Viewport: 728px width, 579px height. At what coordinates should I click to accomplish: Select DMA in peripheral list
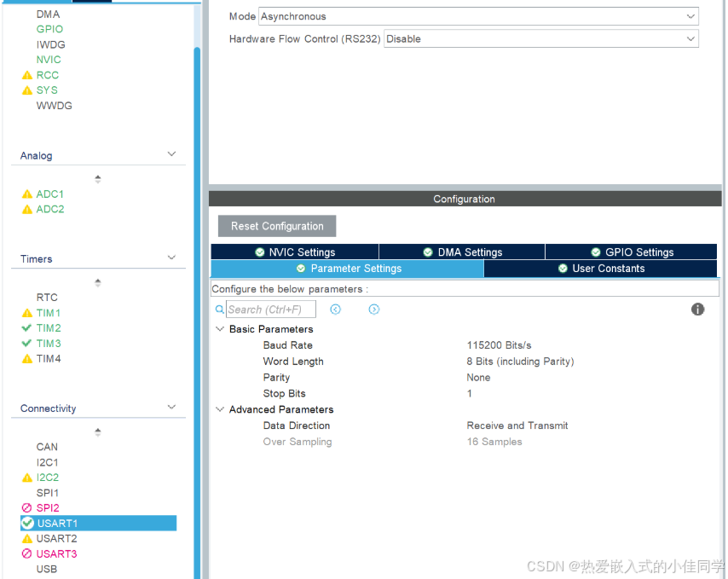[49, 14]
